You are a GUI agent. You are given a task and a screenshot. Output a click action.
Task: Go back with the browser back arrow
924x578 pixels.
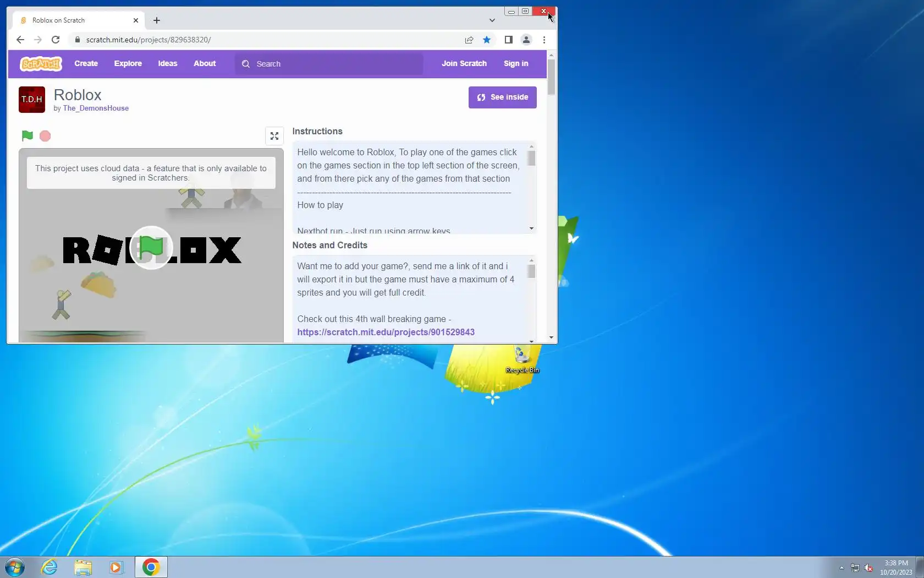pyautogui.click(x=20, y=40)
